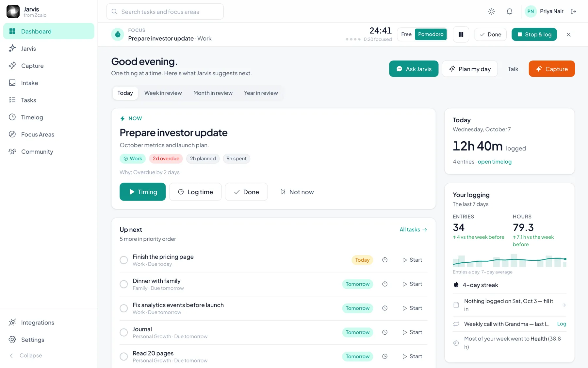Click the Today badge on pricing page
Screen dimensions: 588x368
click(x=362, y=260)
